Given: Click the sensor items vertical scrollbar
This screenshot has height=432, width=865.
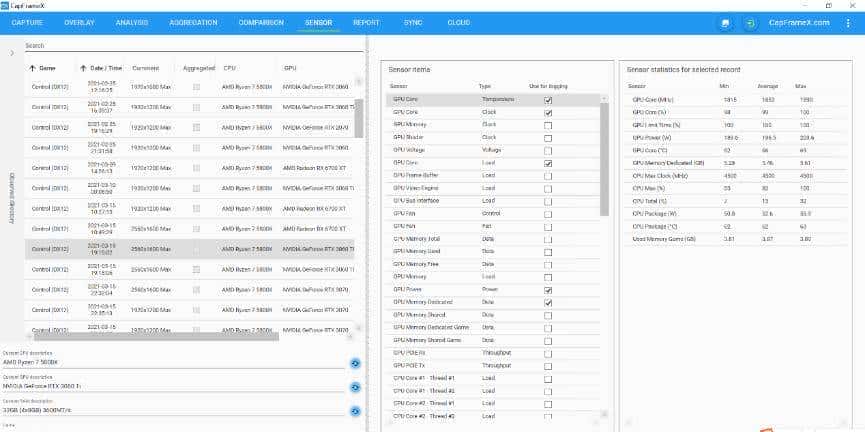Looking at the screenshot, I should (x=604, y=159).
